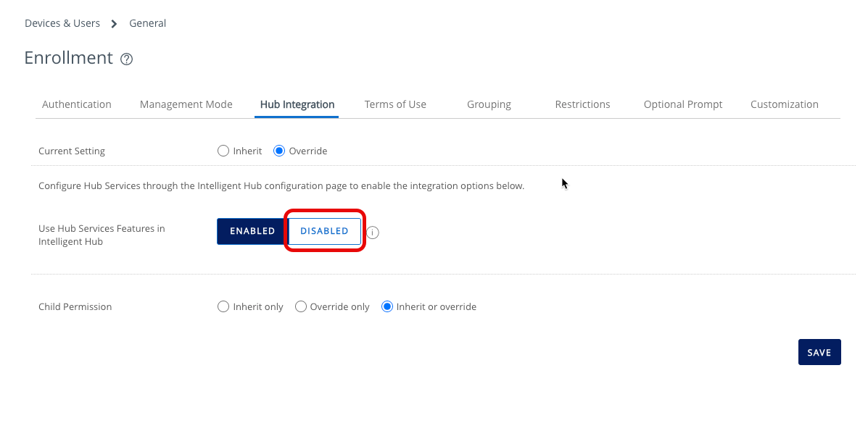Click the breadcrumb chevron arrow

pos(113,23)
